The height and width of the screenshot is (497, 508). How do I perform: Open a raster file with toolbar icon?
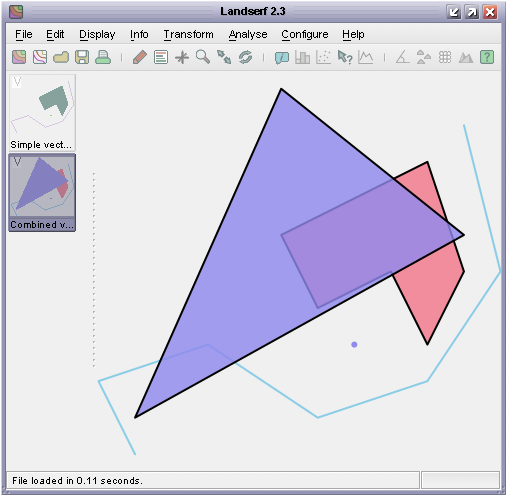19,57
